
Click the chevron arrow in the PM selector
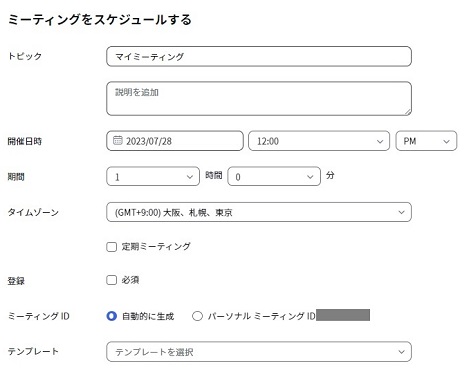pos(446,141)
